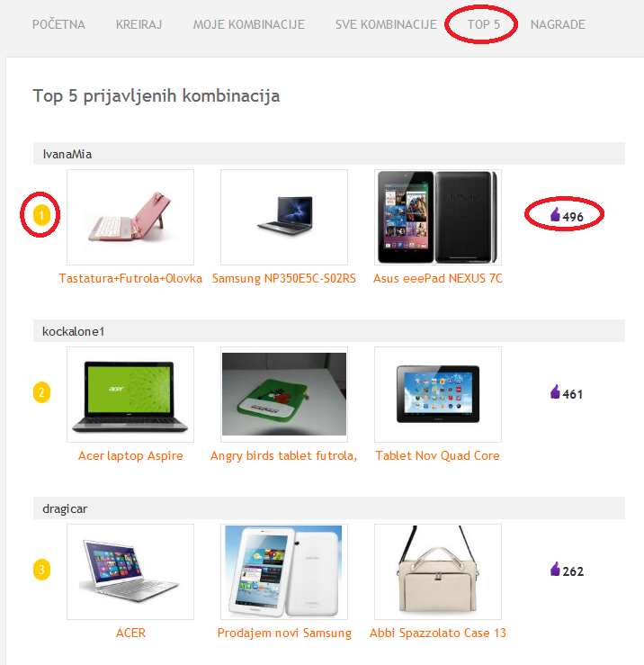Click the yellow rank 3 badge
Viewport: 644px width, 665px height.
pyautogui.click(x=41, y=570)
